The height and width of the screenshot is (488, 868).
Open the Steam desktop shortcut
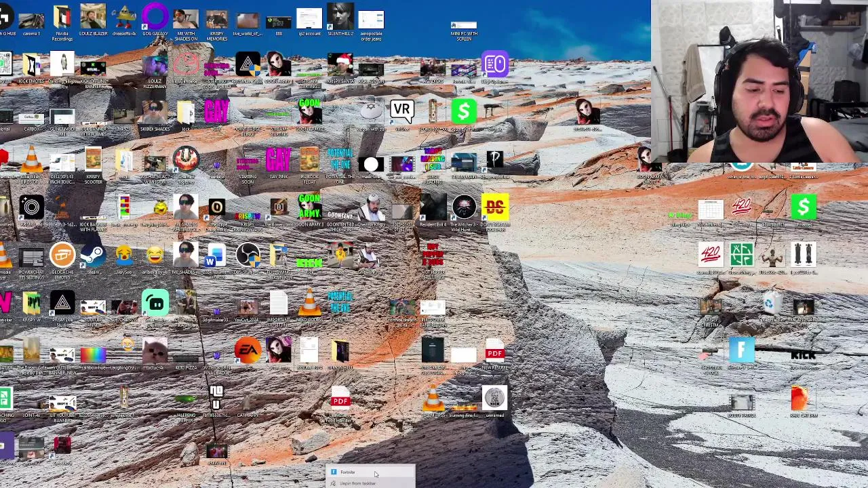93,256
